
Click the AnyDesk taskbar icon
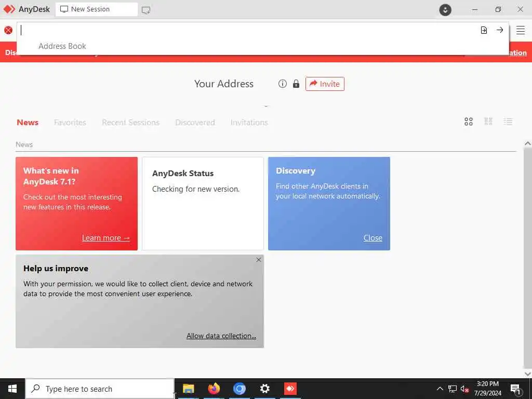(290, 389)
